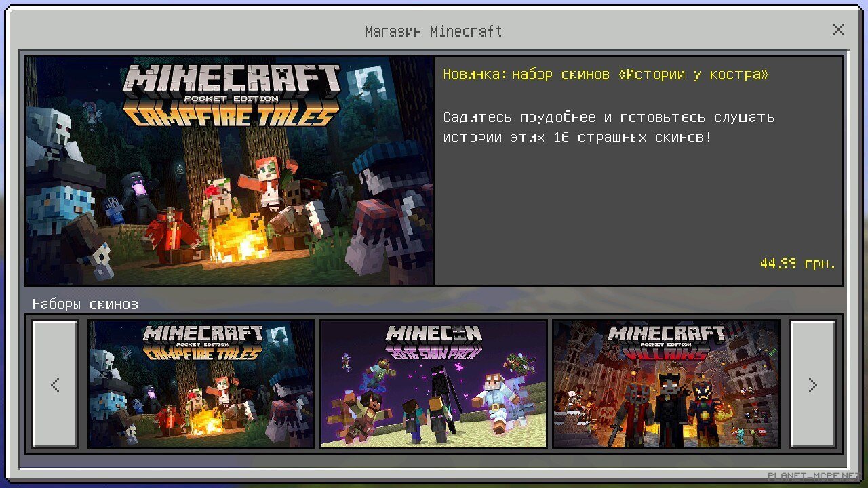Click the Minecon logo on middle thumbnail
868x488 pixels.
(x=433, y=340)
